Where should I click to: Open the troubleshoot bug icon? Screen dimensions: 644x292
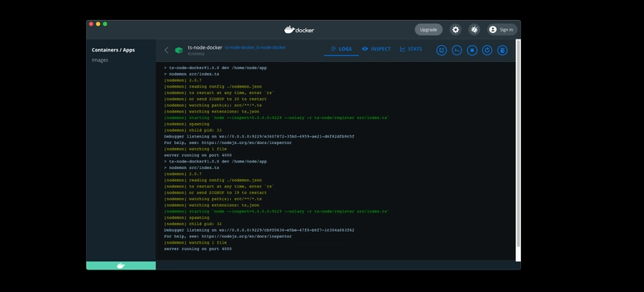[x=474, y=30]
